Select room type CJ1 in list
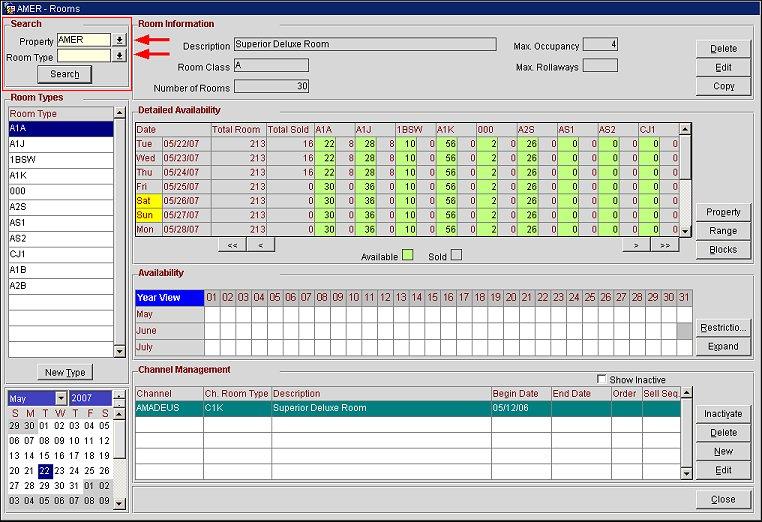Screen dimensions: 762x522 point(58,254)
